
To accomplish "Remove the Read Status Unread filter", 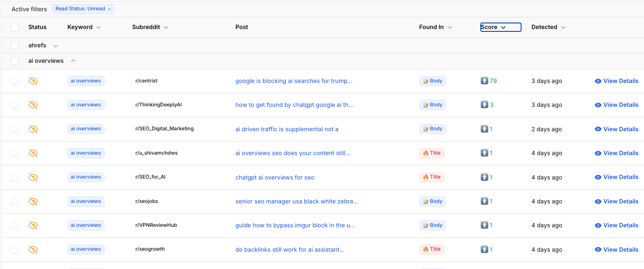I will 109,9.
